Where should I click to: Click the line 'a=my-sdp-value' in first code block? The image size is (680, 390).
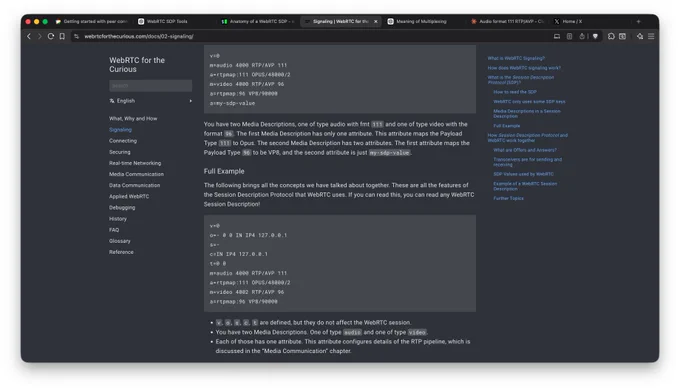click(232, 103)
